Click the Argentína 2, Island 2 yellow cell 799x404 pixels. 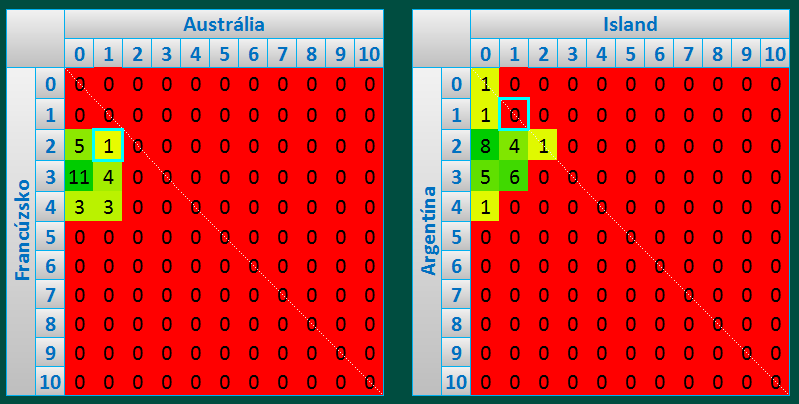pos(543,145)
